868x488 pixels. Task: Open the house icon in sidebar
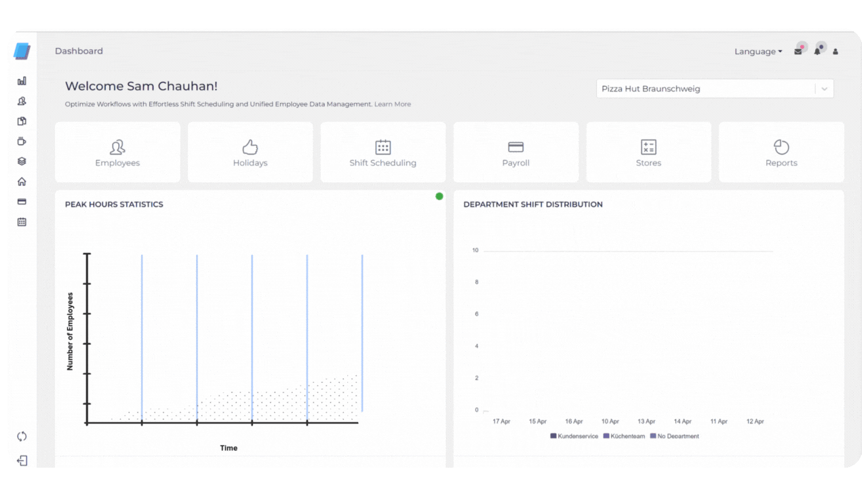point(22,182)
